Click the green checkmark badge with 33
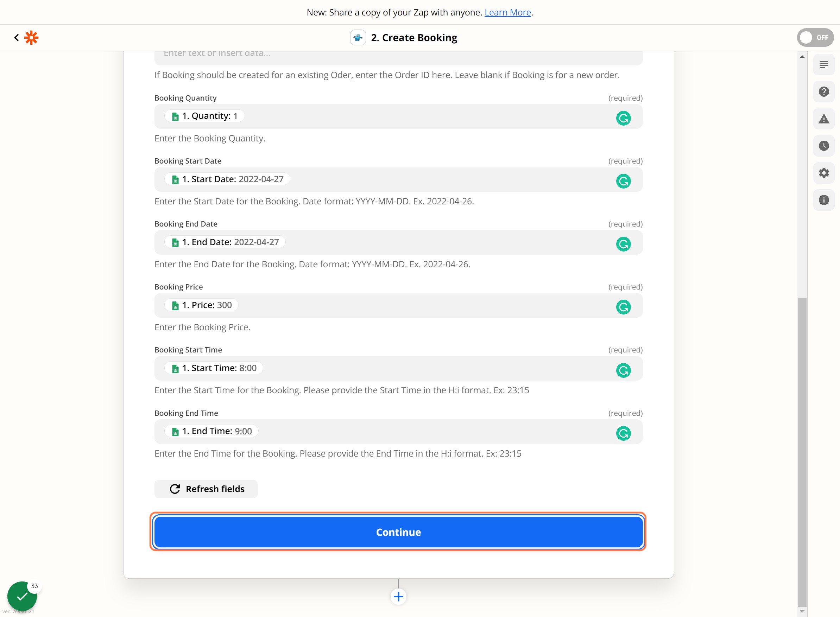Image resolution: width=840 pixels, height=617 pixels. click(x=22, y=596)
